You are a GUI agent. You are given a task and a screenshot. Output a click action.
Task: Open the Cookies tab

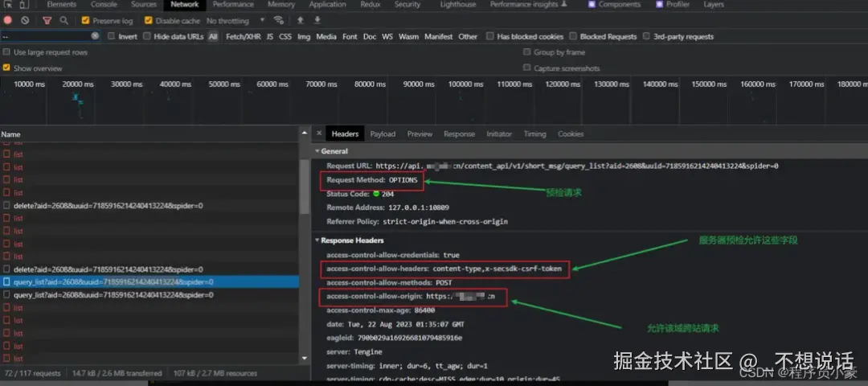pos(571,134)
